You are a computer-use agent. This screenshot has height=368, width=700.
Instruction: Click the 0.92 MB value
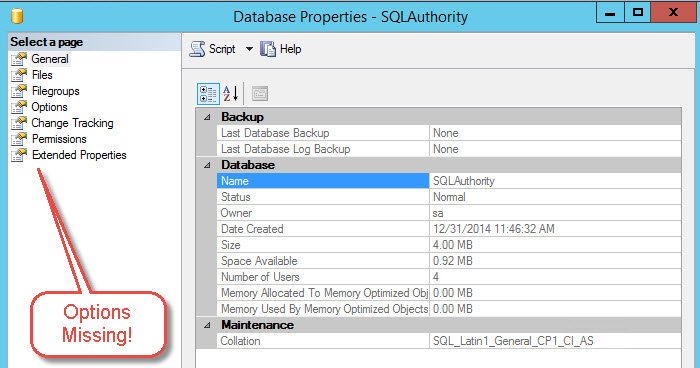pyautogui.click(x=453, y=261)
